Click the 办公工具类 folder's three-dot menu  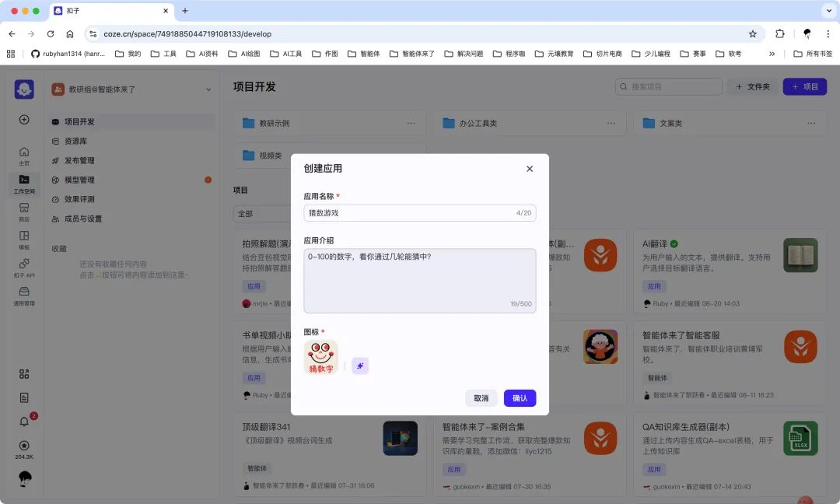click(x=611, y=123)
